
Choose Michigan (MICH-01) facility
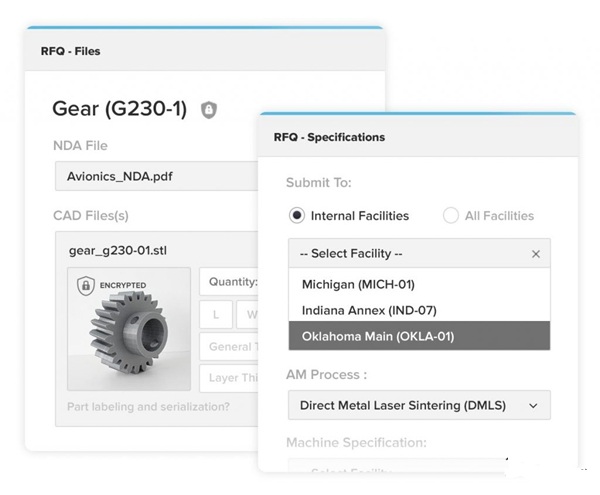(419, 284)
